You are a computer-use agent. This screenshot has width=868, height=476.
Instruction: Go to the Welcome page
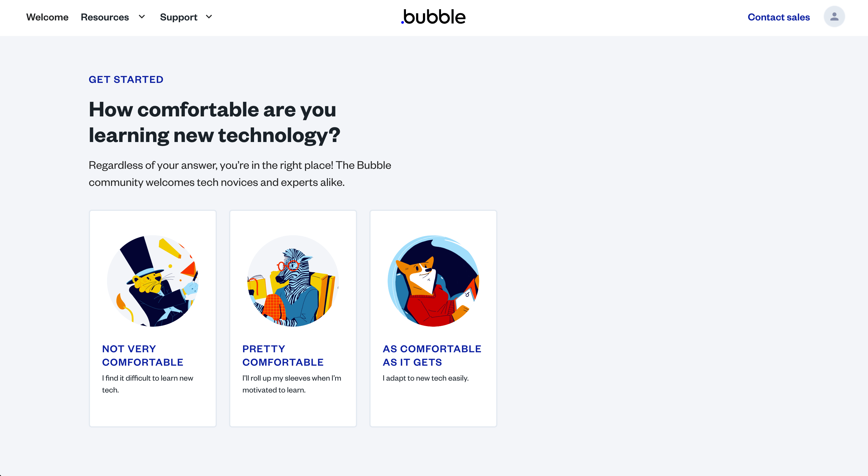(x=48, y=17)
